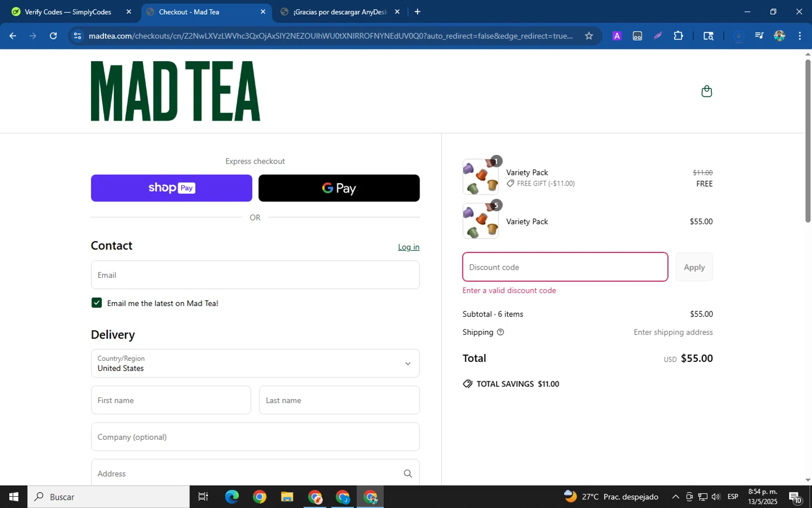The image size is (812, 508).
Task: Click the $55.00 Variety Pack thumbnail
Action: [481, 220]
